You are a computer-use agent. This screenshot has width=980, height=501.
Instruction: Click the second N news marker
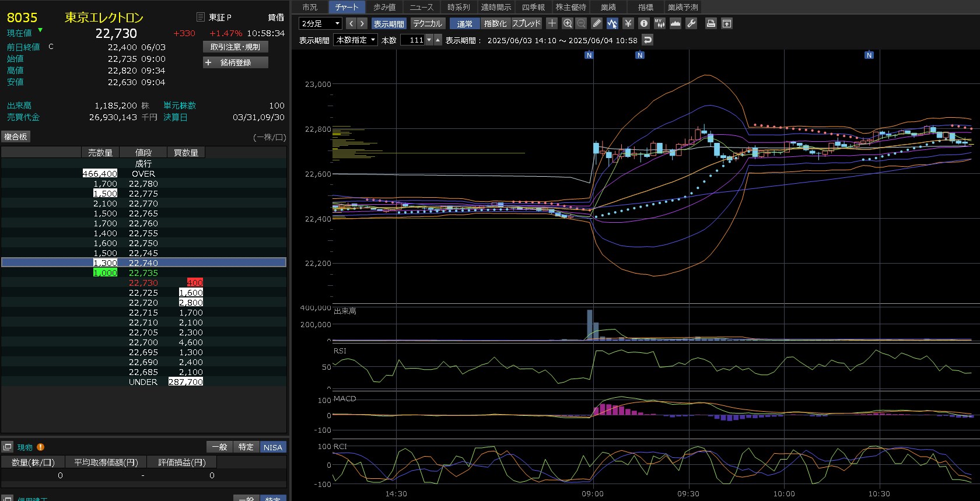coord(640,55)
